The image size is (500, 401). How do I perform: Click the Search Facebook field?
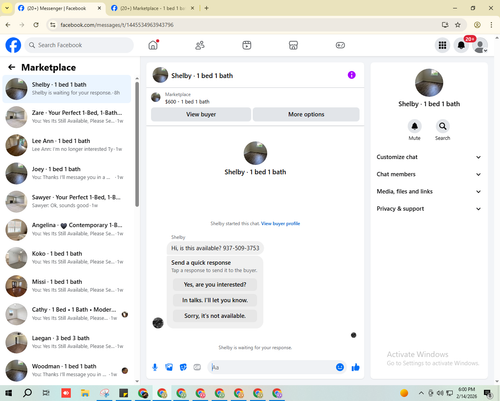coord(79,45)
